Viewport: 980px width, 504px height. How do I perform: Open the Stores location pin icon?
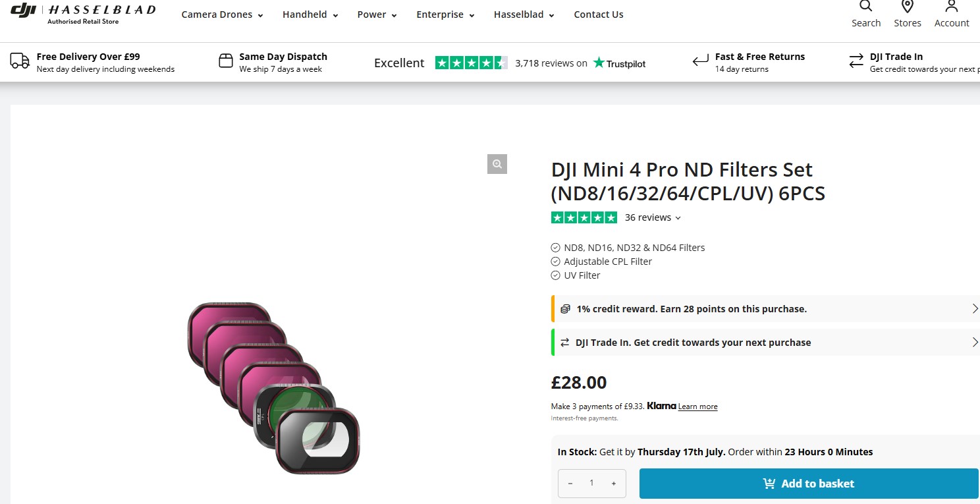[907, 7]
